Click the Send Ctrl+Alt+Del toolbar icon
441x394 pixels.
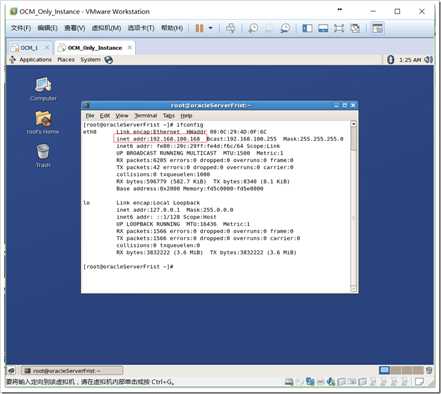coord(230,28)
